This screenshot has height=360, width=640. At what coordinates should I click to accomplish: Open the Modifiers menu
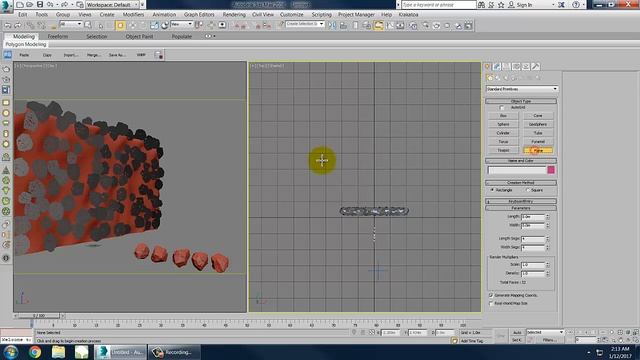pos(133,15)
